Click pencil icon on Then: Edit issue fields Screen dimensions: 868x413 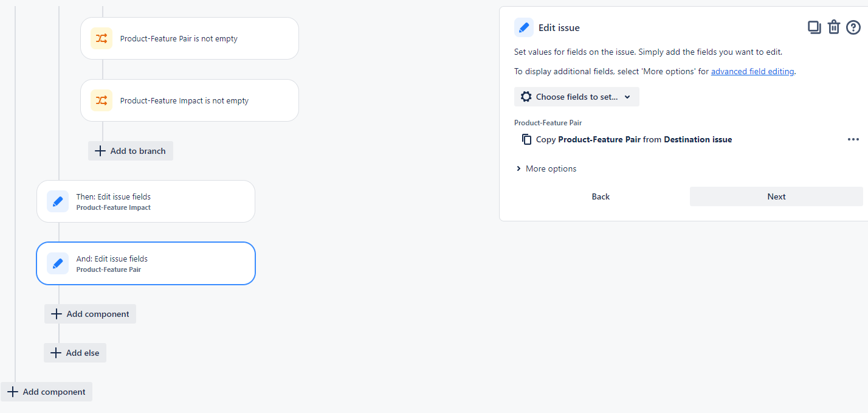[x=58, y=201]
